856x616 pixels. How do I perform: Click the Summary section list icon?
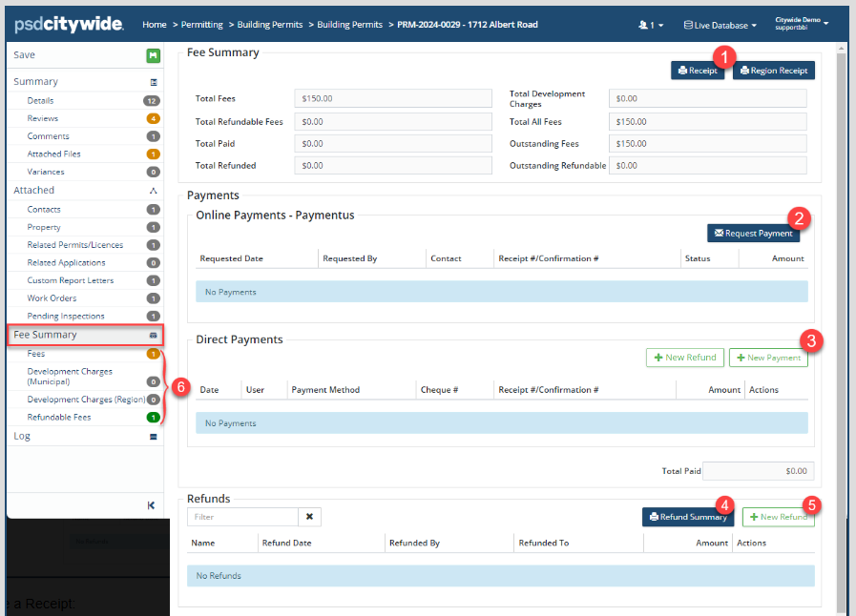[153, 83]
